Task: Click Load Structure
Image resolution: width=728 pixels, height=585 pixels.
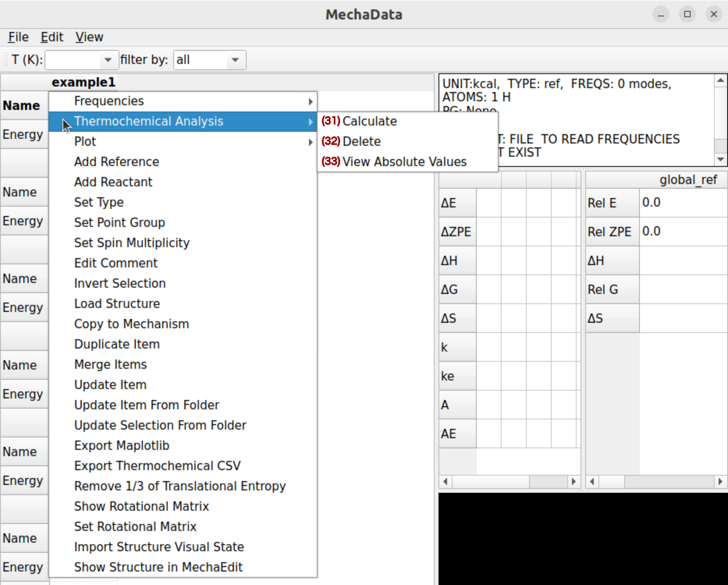Action: click(183, 304)
